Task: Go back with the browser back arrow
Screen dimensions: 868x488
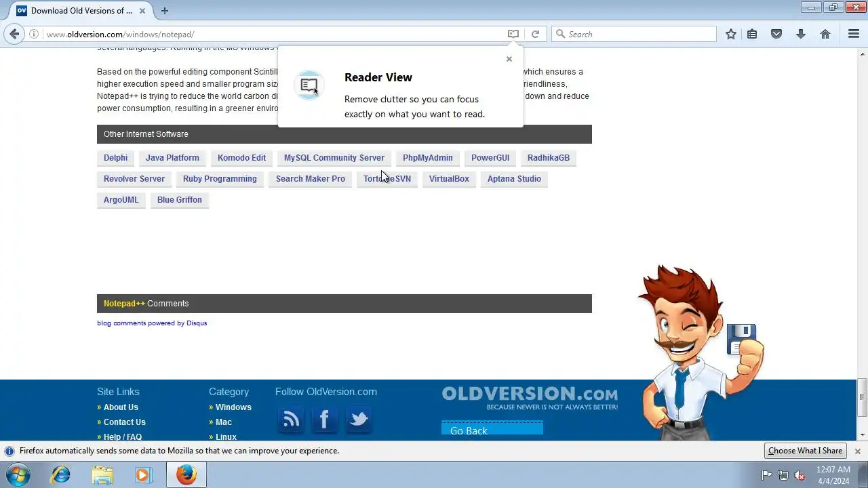Action: point(14,34)
